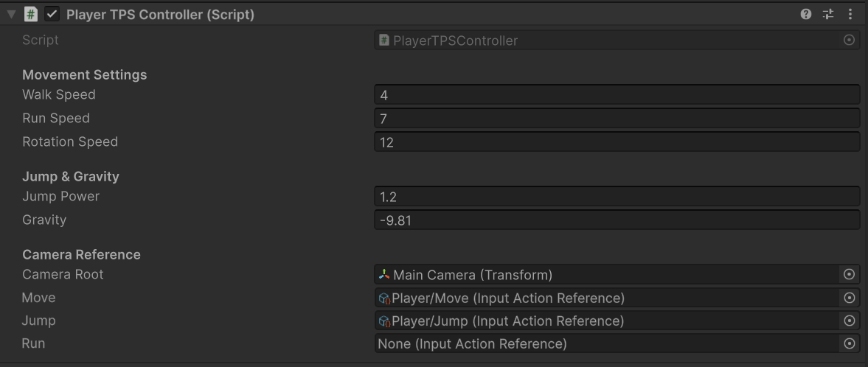Select the Main Camera (Transform) reference field
This screenshot has height=367, width=868.
[605, 275]
